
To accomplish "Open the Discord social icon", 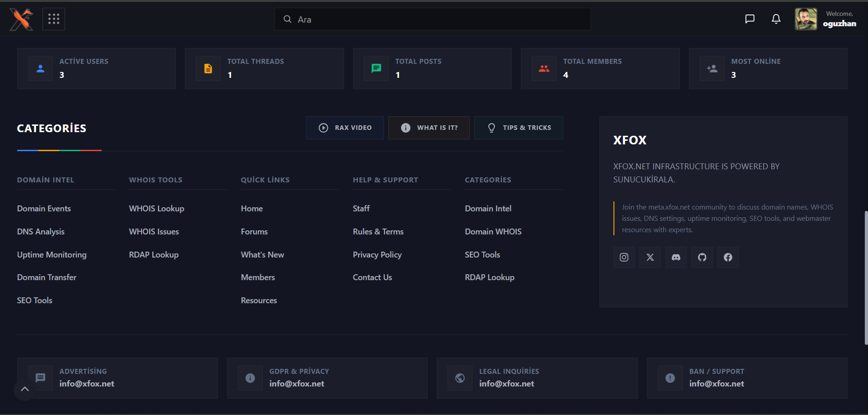I will pyautogui.click(x=676, y=257).
